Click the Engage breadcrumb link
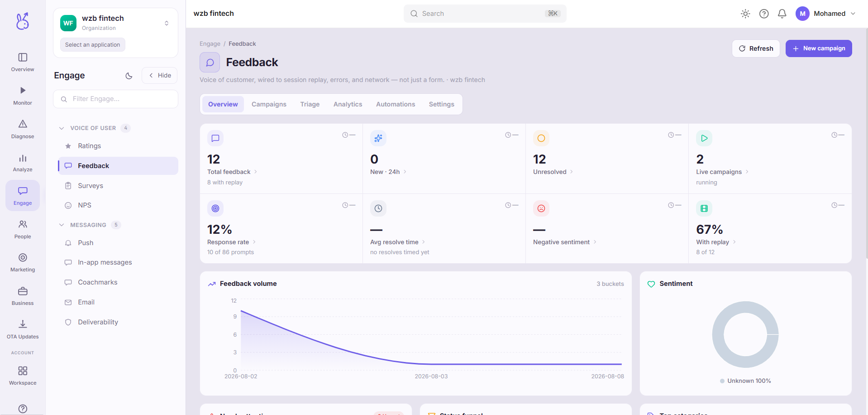Screen dimensions: 868x415 coord(210,44)
